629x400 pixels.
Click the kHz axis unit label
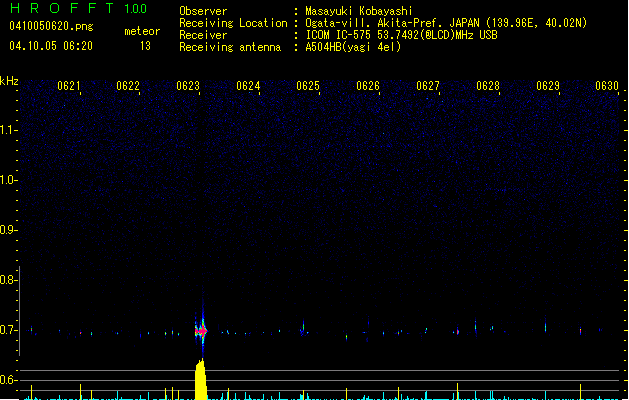(x=10, y=81)
